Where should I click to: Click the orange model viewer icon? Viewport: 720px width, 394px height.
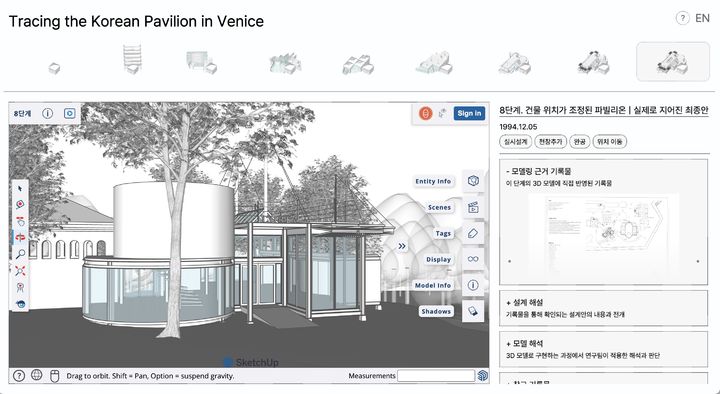click(x=426, y=113)
